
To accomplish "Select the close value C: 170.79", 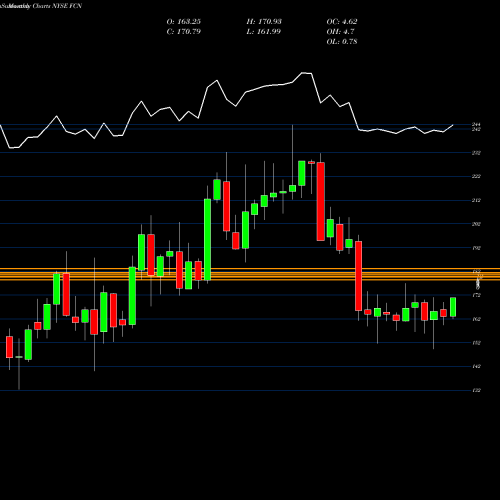I will 184,32.
